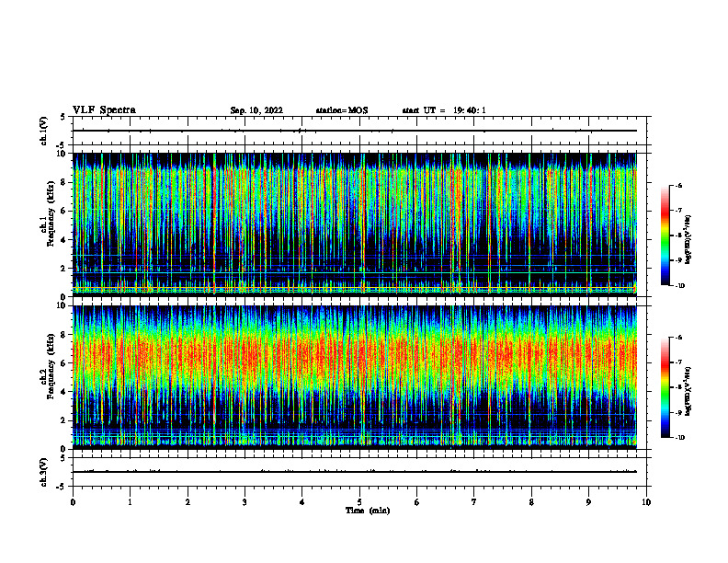The width and height of the screenshot is (728, 563).
Task: Click the 'ch.2 Frequency (kHz)' axis label
Action: (x=48, y=366)
